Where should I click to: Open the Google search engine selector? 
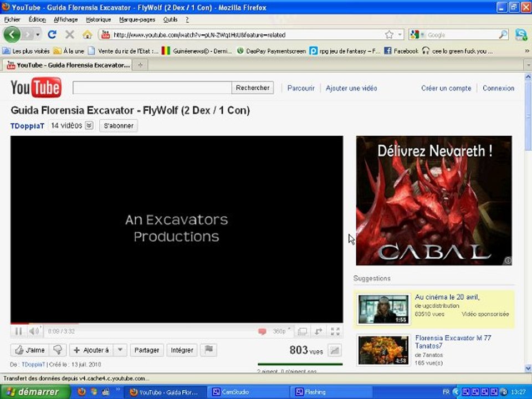coord(417,34)
